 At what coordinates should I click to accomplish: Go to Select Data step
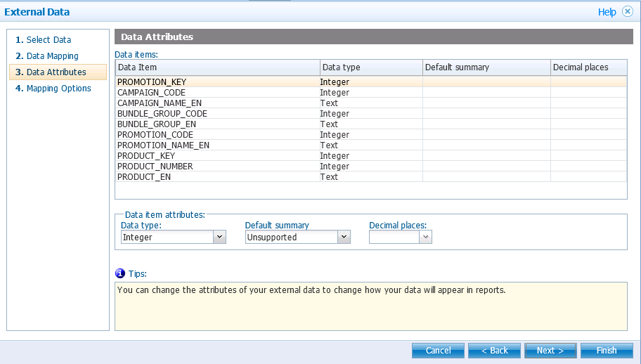click(x=44, y=39)
